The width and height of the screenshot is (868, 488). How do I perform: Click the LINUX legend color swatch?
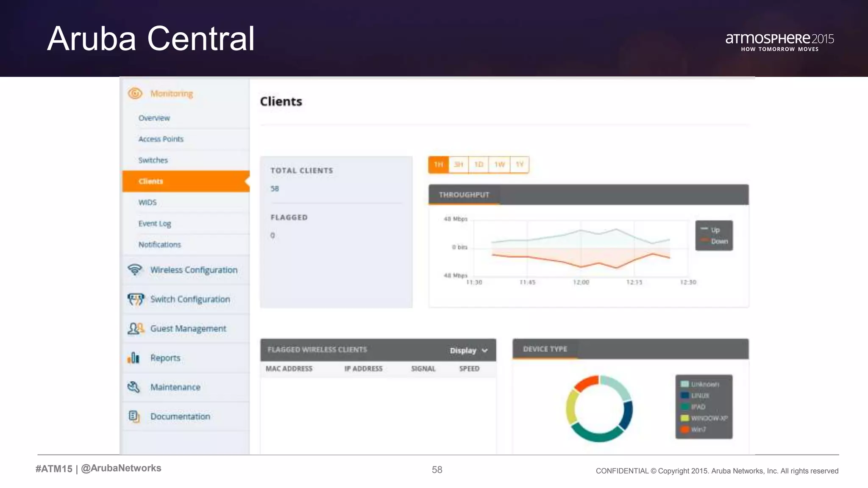tap(684, 396)
